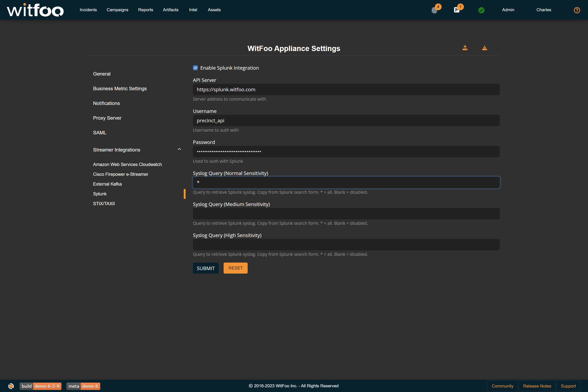Image resolution: width=588 pixels, height=392 pixels.
Task: Open Cisco Firepower e-Streamer integration
Action: [x=120, y=174]
